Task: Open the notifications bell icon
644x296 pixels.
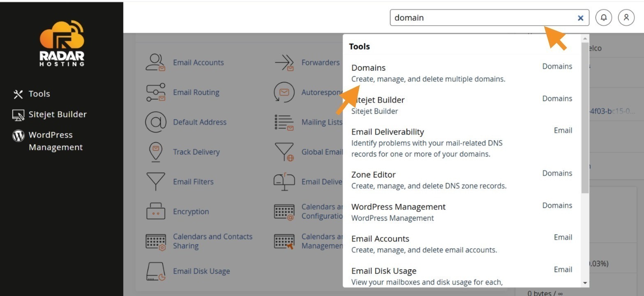Action: point(604,18)
